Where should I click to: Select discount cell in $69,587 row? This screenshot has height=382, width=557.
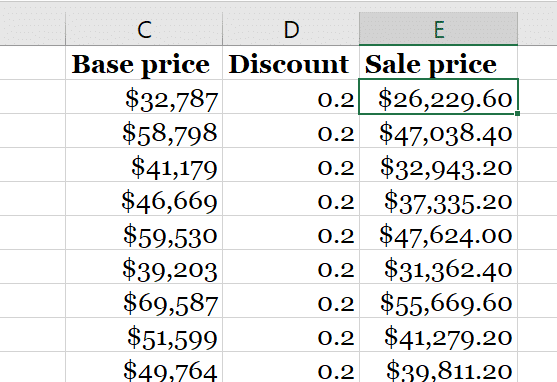click(291, 301)
